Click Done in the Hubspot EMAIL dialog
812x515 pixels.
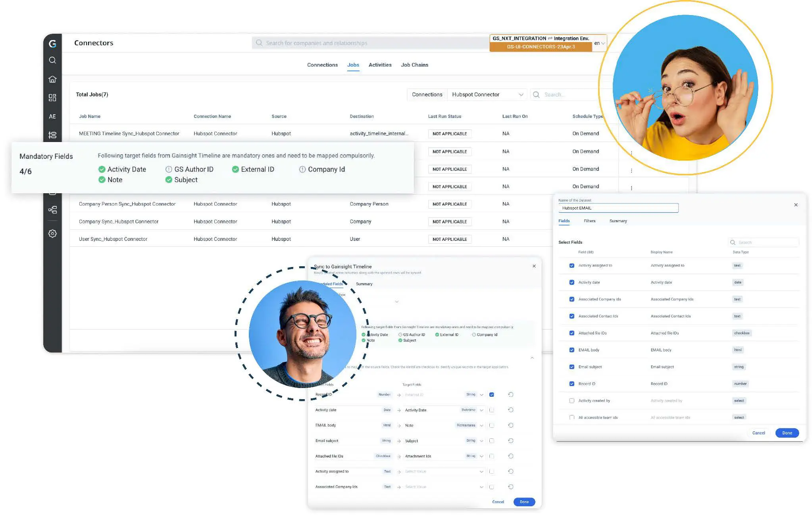787,433
